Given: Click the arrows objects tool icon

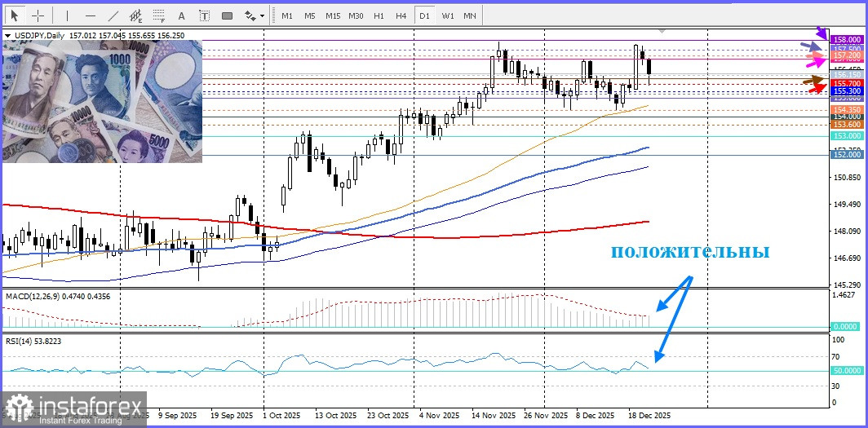Looking at the screenshot, I should pyautogui.click(x=250, y=15).
